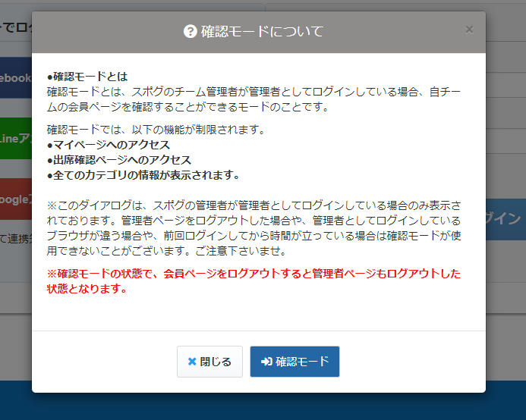Screen dimensions: 526x420
Task: Click the 閉じる button
Action: click(209, 362)
